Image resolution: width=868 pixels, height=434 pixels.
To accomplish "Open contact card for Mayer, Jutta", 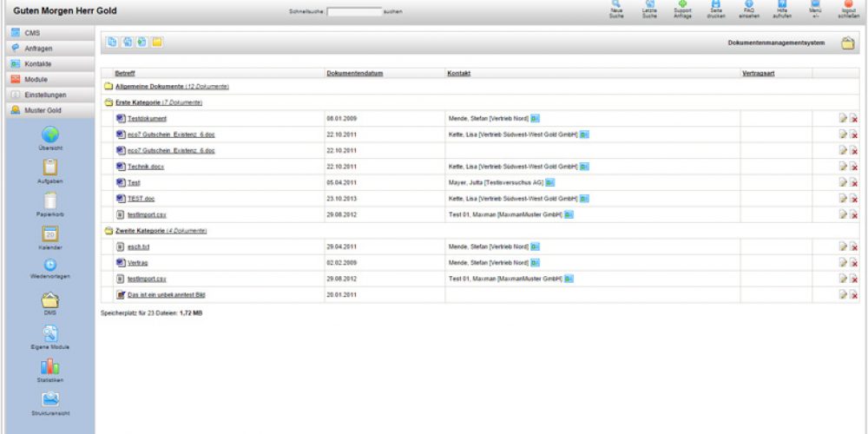I will click(549, 182).
